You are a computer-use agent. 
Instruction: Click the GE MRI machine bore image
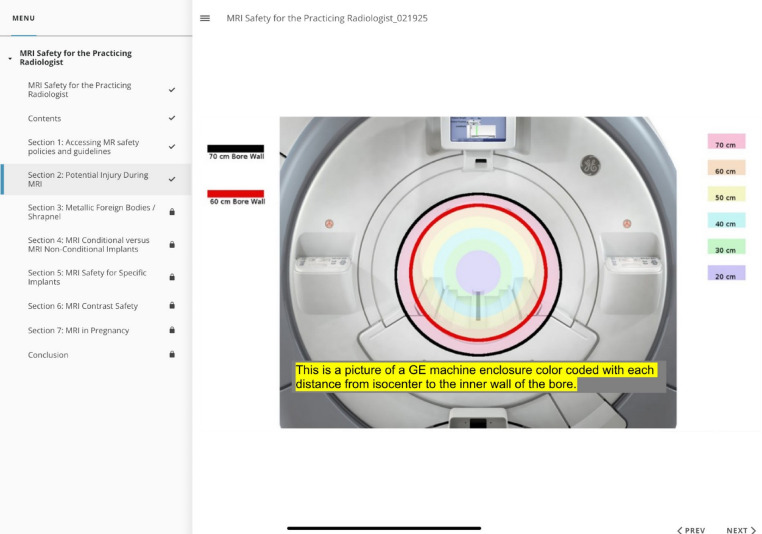click(478, 272)
